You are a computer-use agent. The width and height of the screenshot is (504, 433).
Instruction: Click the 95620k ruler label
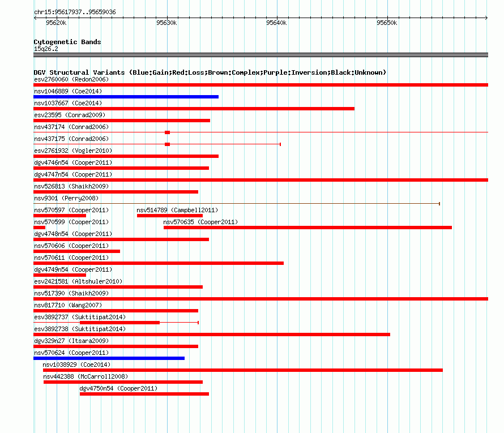tap(56, 23)
